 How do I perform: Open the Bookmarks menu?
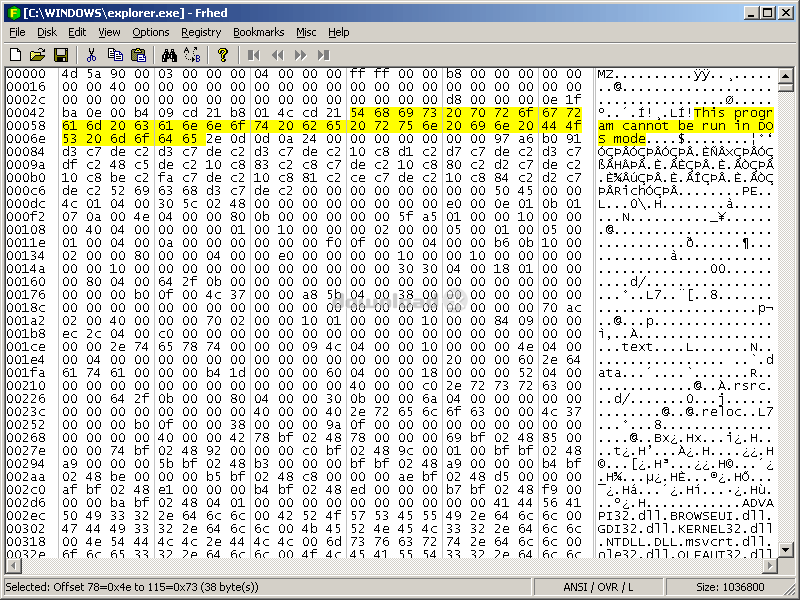pyautogui.click(x=258, y=32)
